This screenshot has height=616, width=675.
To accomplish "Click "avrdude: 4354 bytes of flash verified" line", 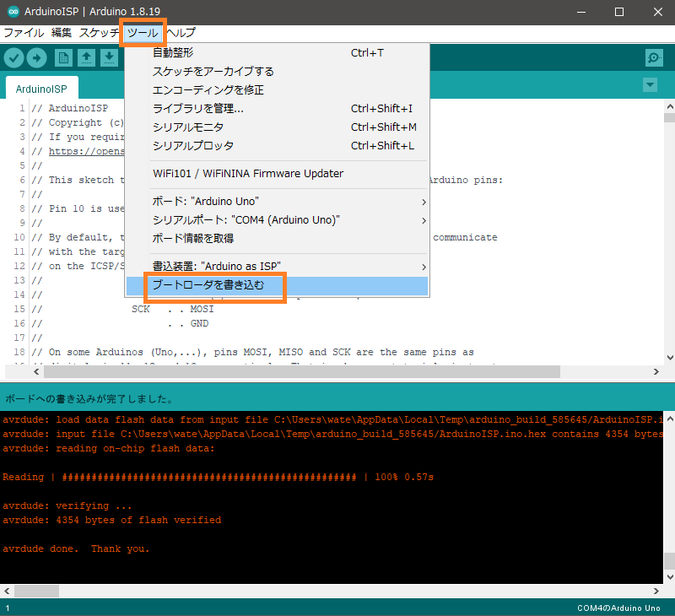I will [x=112, y=520].
